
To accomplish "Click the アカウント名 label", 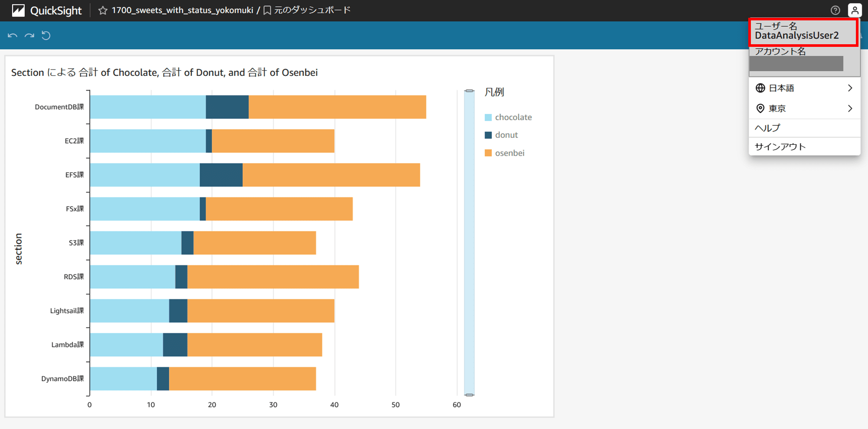I will pos(780,51).
